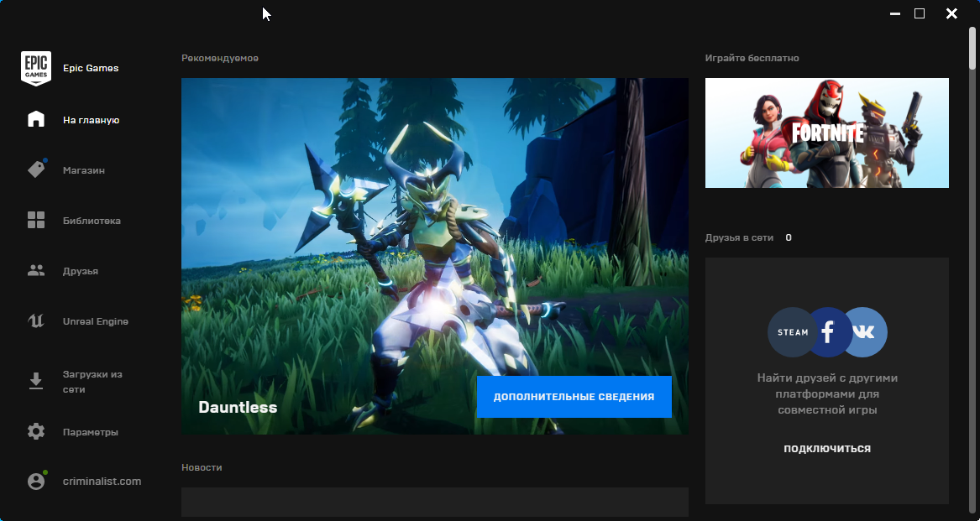This screenshot has height=521, width=980.
Task: Click the store price-tag icon
Action: [x=36, y=170]
